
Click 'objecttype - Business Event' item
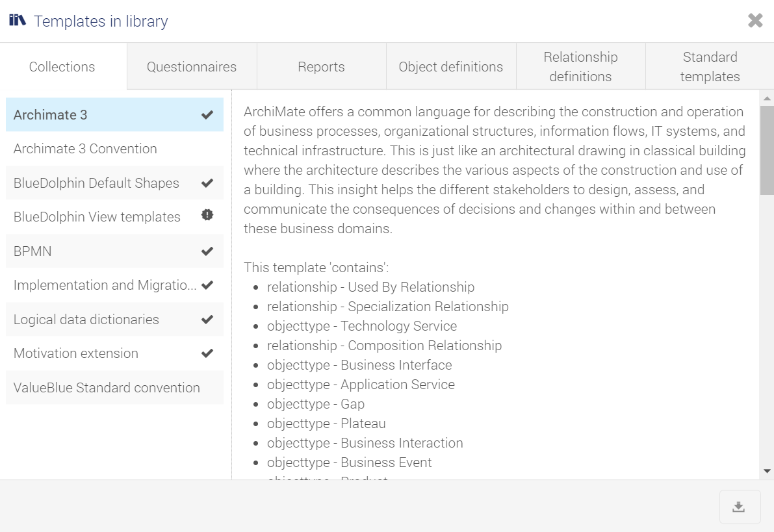tap(350, 462)
